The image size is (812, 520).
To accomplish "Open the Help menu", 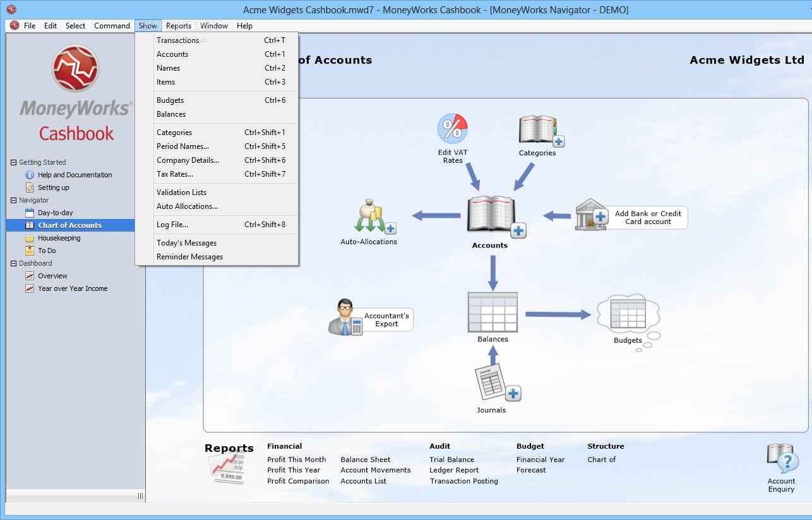I will coord(244,26).
